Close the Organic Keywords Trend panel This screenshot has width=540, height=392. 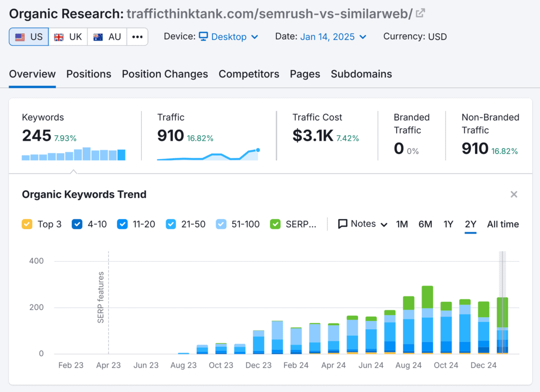point(514,194)
